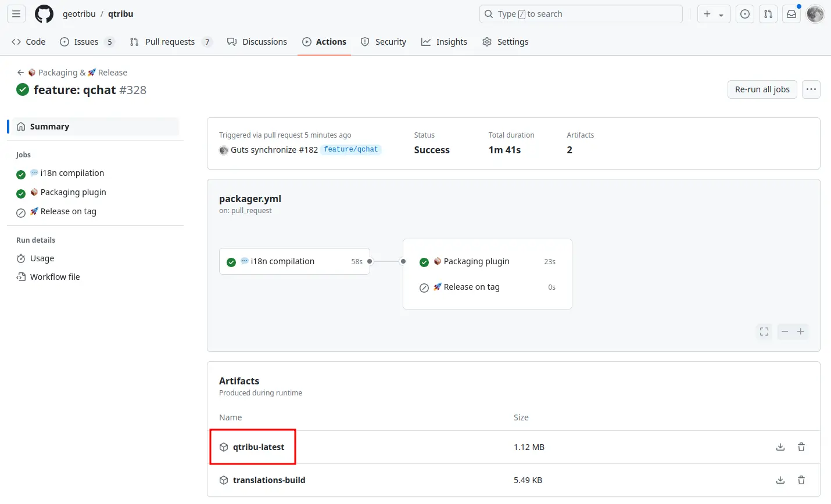Viewport: 831px width, 504px height.
Task: Open the Issues tab
Action: [87, 42]
